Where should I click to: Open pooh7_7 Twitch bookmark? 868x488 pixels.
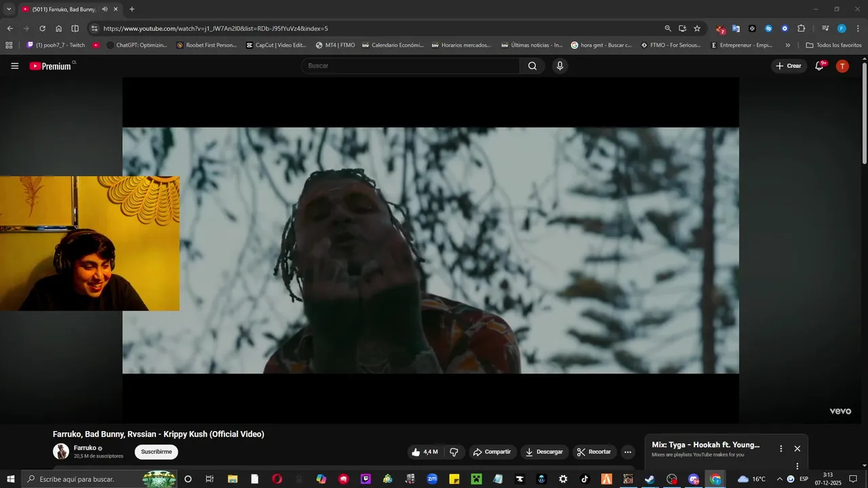click(x=56, y=45)
